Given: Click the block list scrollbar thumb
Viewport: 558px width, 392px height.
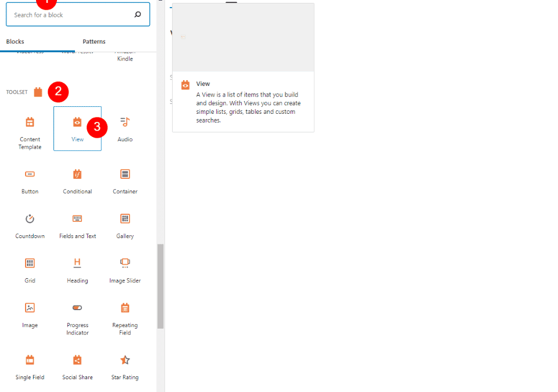Looking at the screenshot, I should point(160,286).
